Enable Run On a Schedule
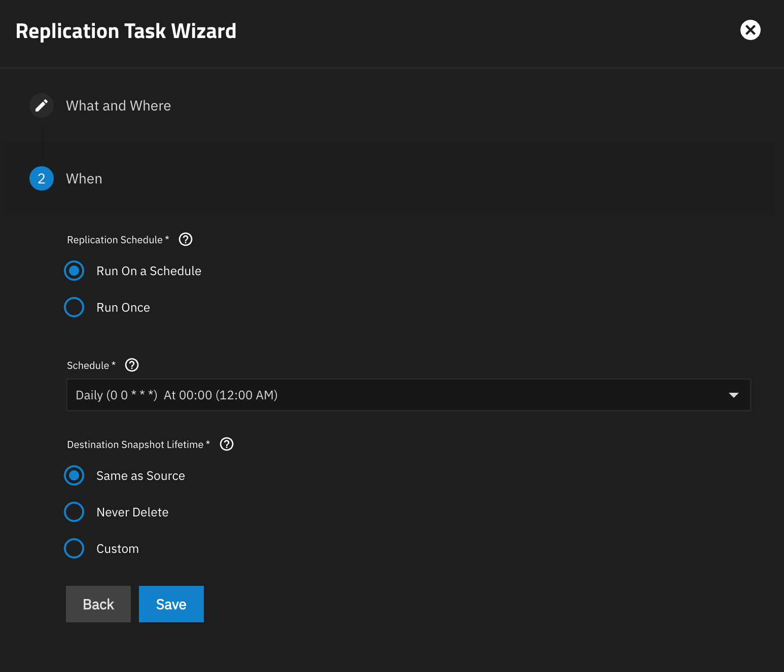This screenshot has height=672, width=784. 74,271
